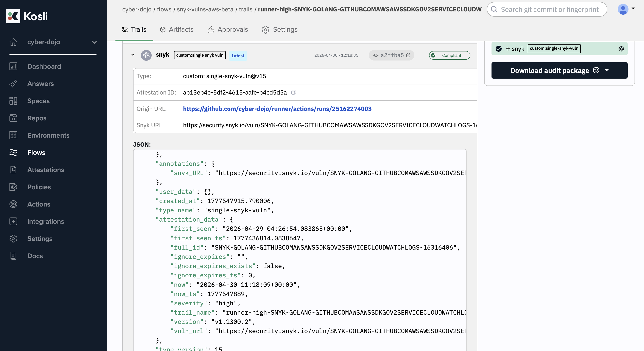Open the Attestations document icon
This screenshot has height=351, width=644.
click(x=14, y=170)
